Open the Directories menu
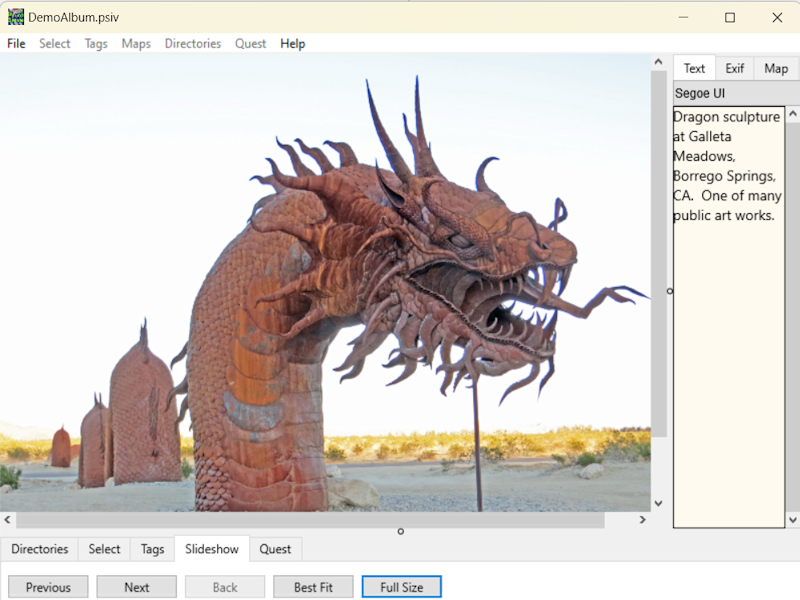The image size is (800, 600). tap(193, 43)
